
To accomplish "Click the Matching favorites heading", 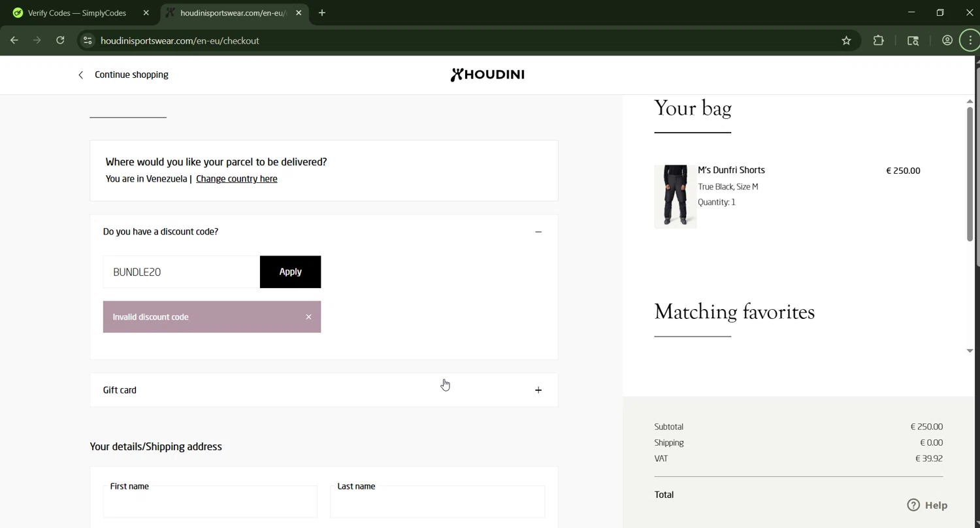I will pyautogui.click(x=734, y=312).
